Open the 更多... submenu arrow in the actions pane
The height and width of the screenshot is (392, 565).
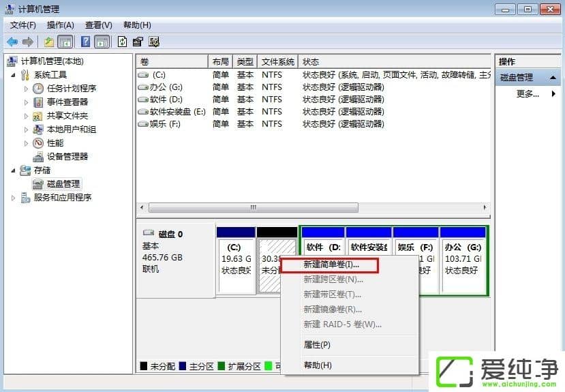click(x=553, y=94)
